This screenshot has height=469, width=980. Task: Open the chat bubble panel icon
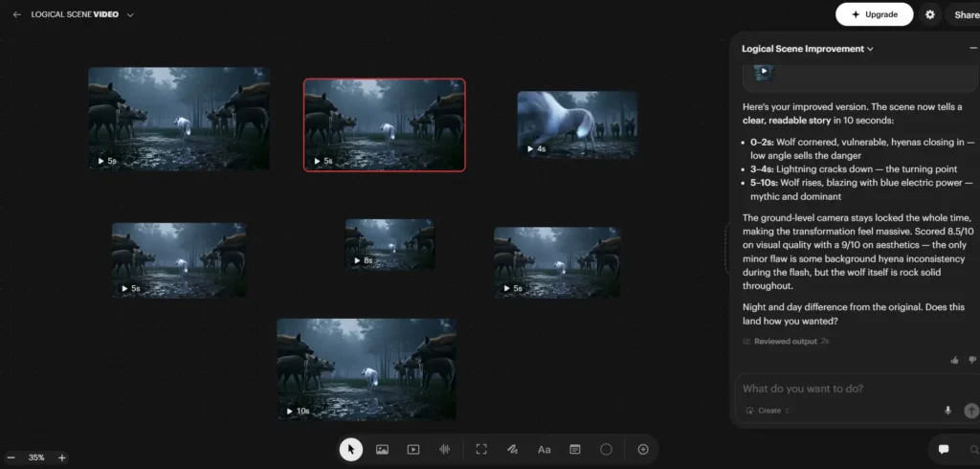click(944, 449)
